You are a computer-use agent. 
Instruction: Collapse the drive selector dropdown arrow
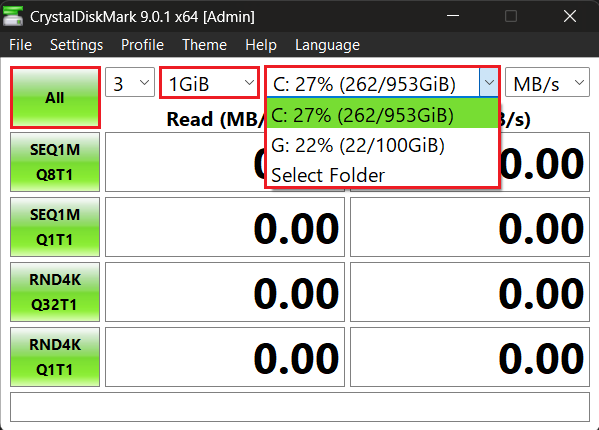(489, 82)
